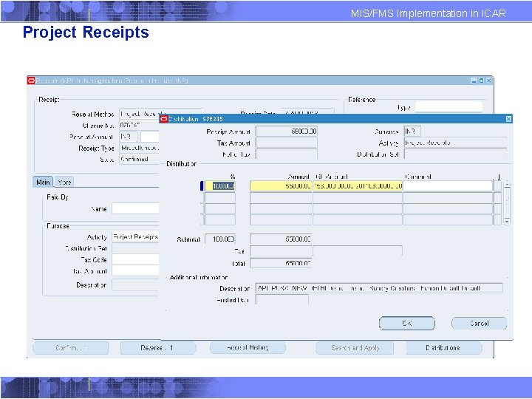532x399 pixels.
Task: Switch to the More tab in Receipts window
Action: click(64, 182)
